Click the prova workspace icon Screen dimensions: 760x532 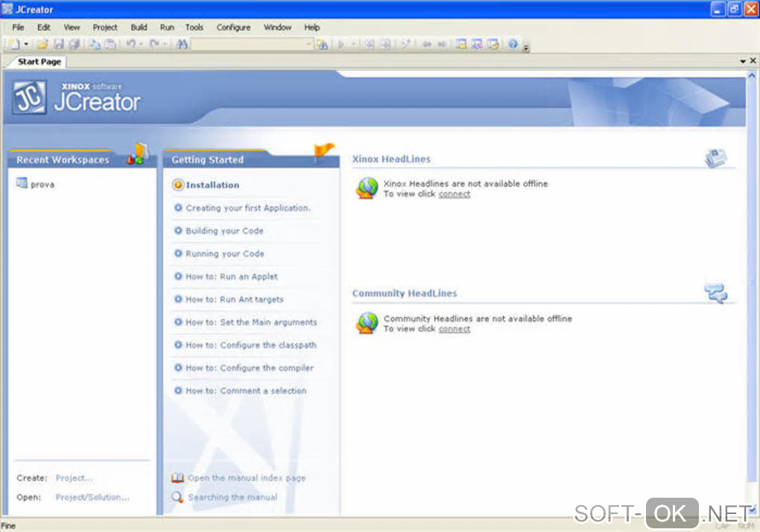(22, 183)
